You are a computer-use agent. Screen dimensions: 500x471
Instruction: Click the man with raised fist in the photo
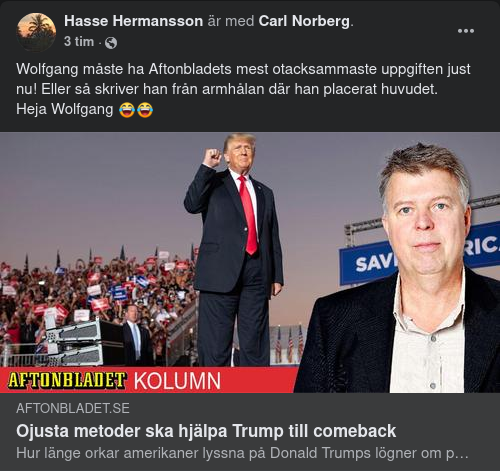[x=235, y=250]
